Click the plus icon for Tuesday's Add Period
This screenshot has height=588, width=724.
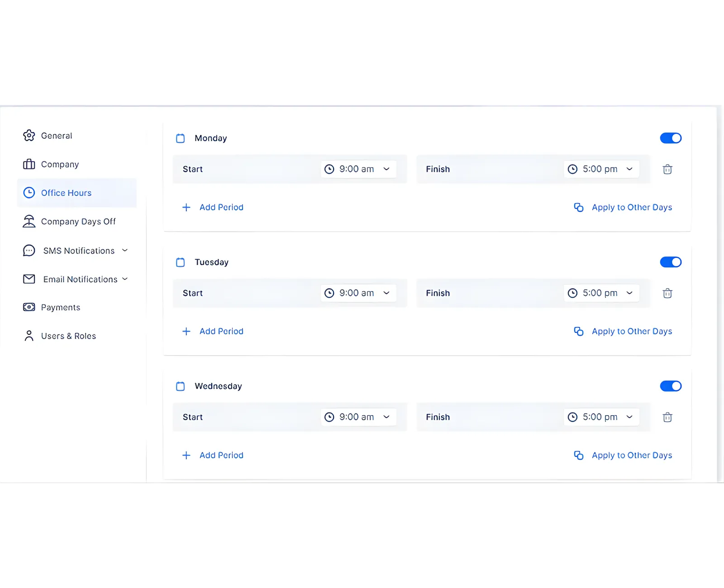click(x=186, y=331)
